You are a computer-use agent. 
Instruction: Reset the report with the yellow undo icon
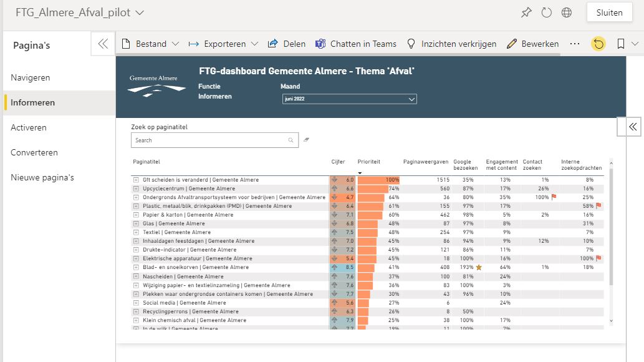598,44
